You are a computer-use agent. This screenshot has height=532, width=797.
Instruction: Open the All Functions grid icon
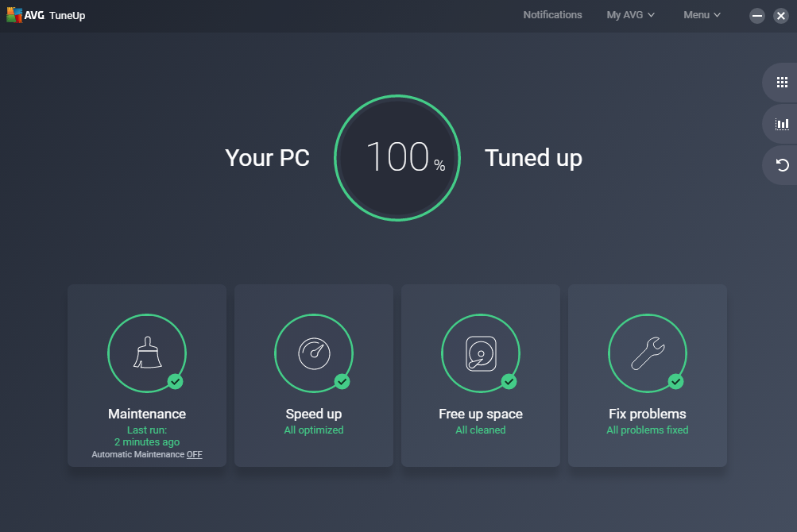pyautogui.click(x=781, y=82)
